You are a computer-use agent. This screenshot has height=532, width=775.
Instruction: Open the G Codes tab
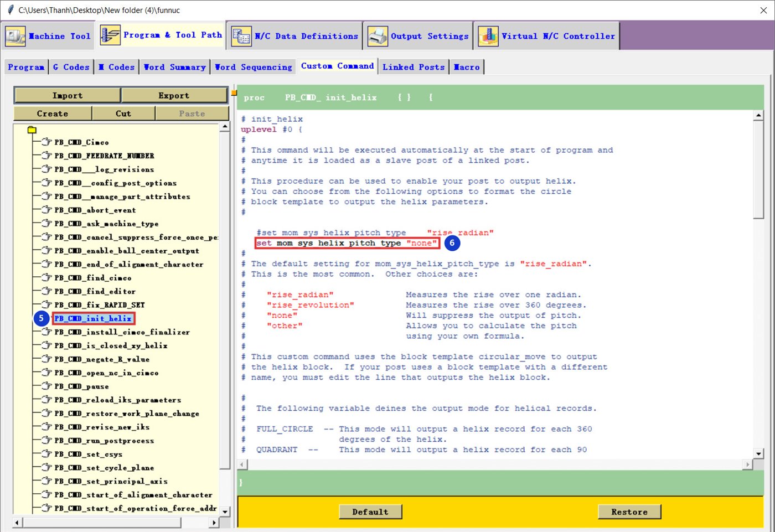pyautogui.click(x=71, y=67)
